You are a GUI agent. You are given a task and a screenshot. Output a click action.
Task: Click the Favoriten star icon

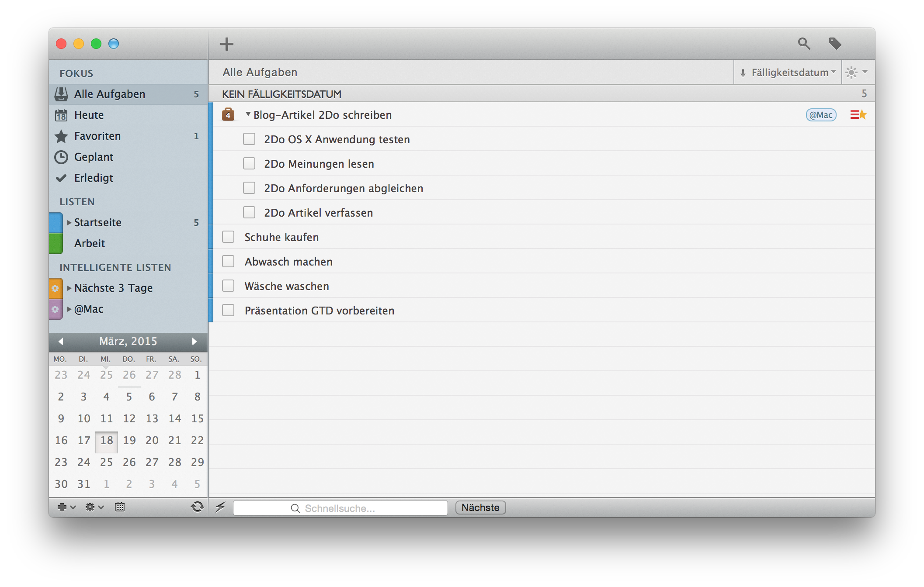point(61,136)
